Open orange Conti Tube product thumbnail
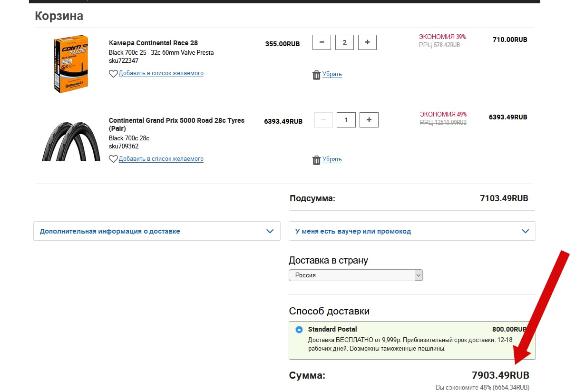Image resolution: width=585 pixels, height=392 pixels. pos(71,64)
